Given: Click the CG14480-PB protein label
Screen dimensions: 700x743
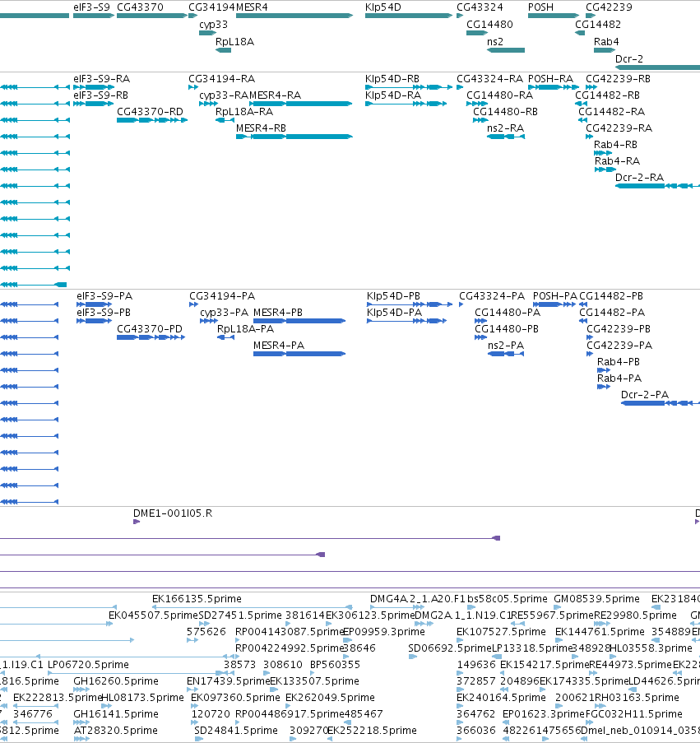Looking at the screenshot, I should 507,329.
